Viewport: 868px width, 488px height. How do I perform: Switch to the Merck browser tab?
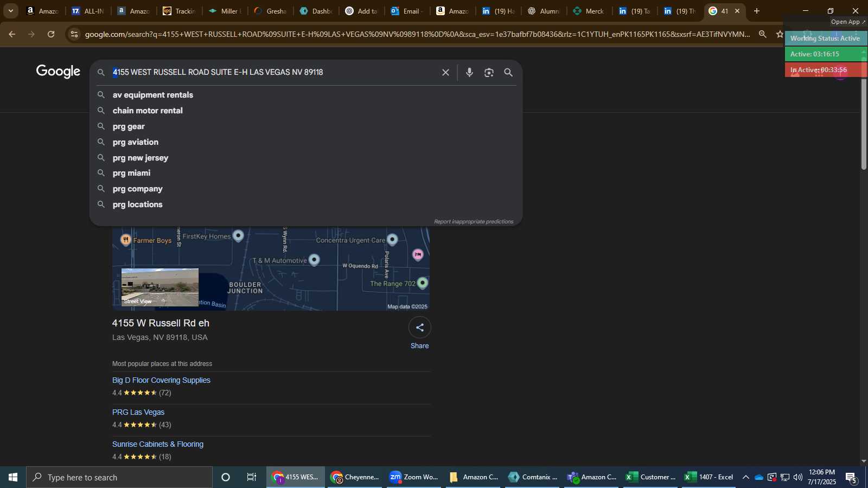click(589, 11)
